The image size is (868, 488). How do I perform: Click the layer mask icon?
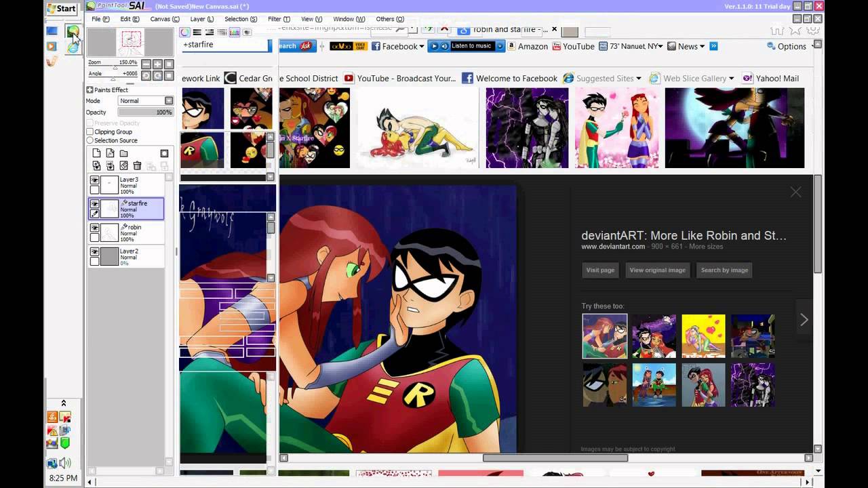click(x=164, y=153)
